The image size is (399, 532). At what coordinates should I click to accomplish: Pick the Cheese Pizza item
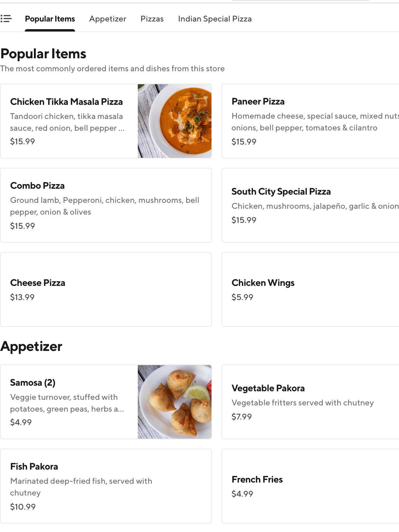pos(38,283)
